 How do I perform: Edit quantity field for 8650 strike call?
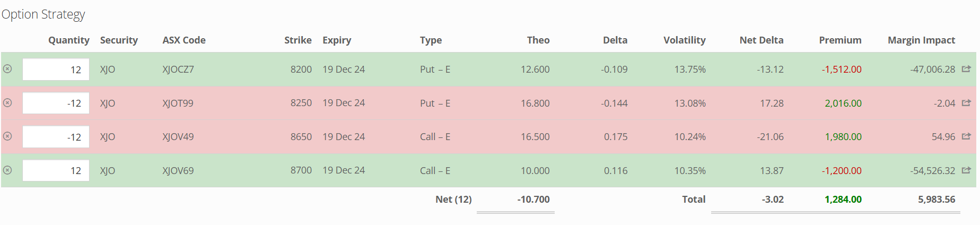click(x=56, y=137)
